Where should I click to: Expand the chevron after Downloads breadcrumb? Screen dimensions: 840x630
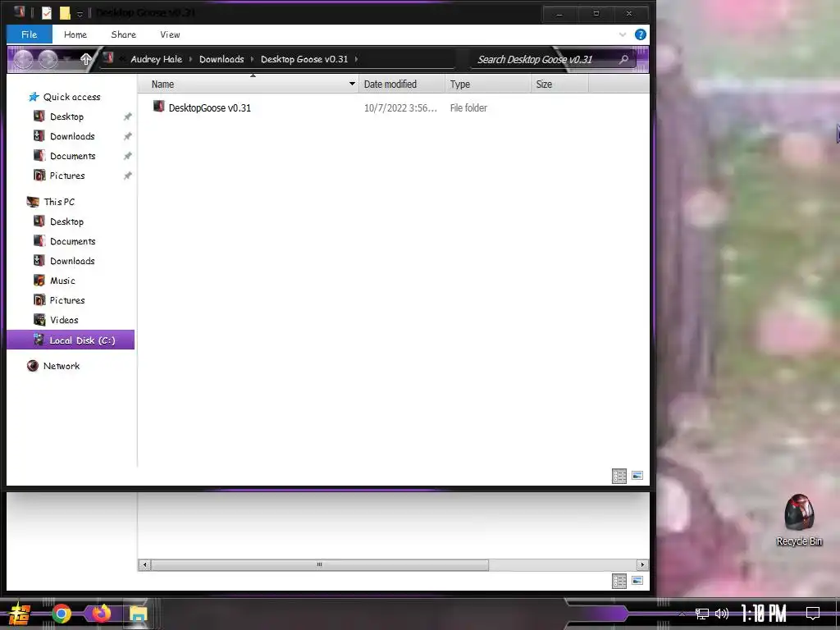pos(252,59)
